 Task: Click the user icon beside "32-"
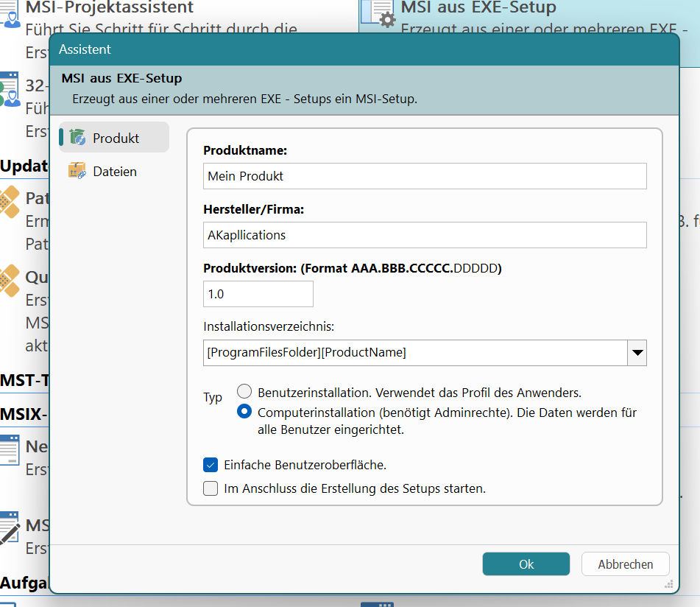9,88
